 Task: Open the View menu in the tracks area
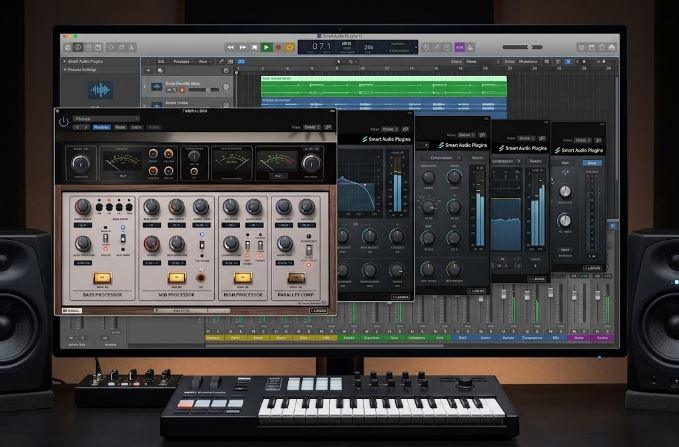(203, 62)
